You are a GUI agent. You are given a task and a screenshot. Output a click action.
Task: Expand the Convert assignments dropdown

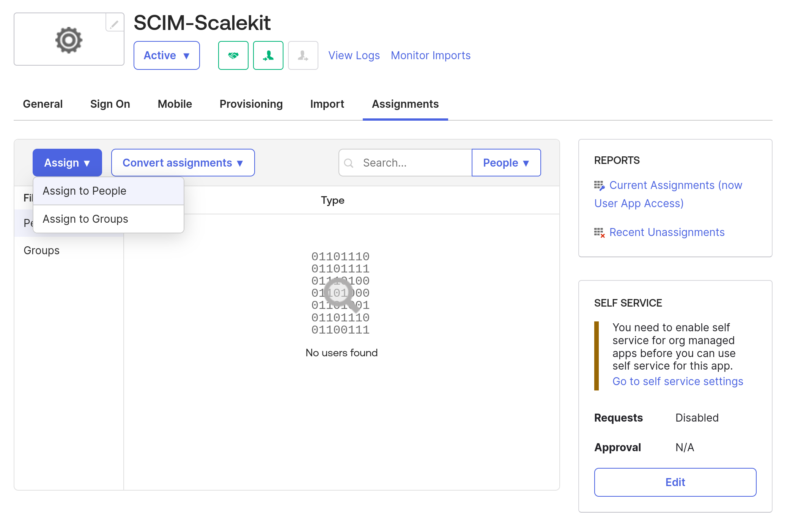182,163
